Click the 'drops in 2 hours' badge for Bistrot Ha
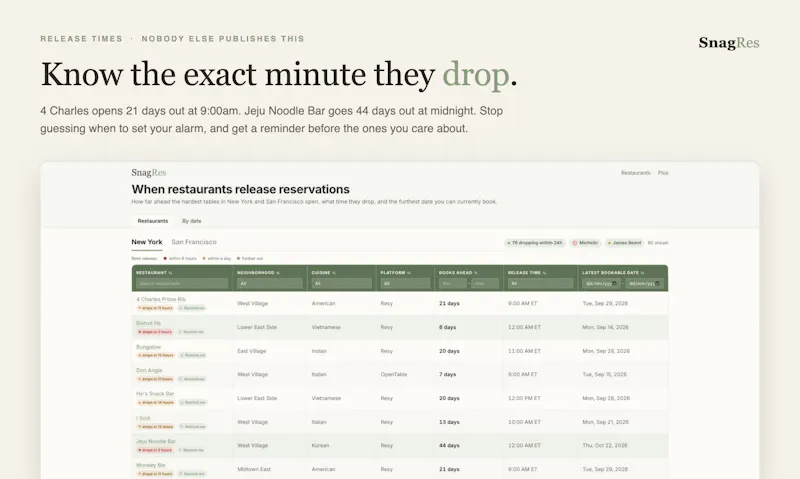 point(155,332)
